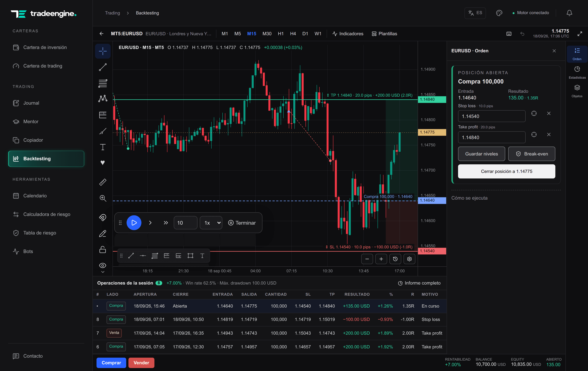Choose the brush drawing tool
Screen dimensions: 588x371
coord(103,131)
